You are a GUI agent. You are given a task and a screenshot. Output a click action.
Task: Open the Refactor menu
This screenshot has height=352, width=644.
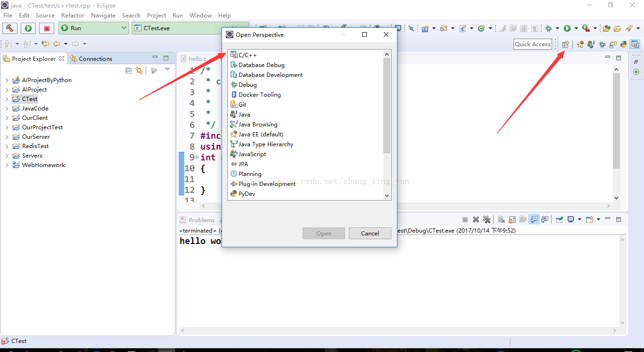tap(73, 16)
